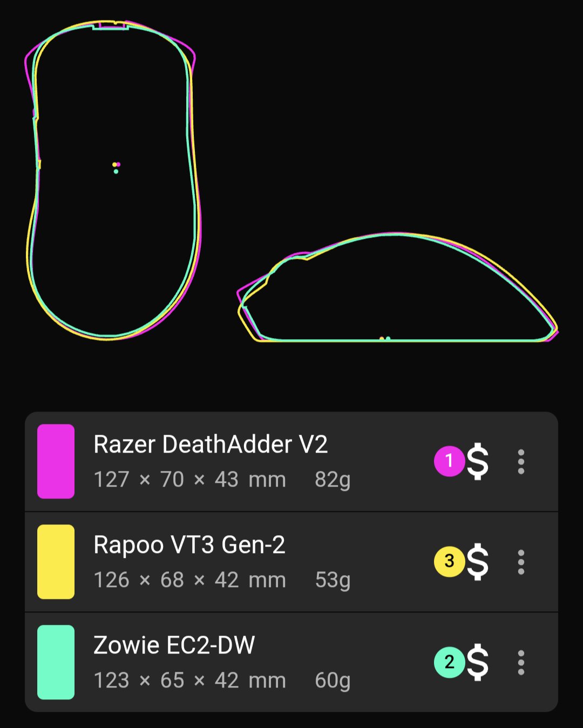Click the mint rank badge numbered 2
The width and height of the screenshot is (583, 728).
point(449,662)
